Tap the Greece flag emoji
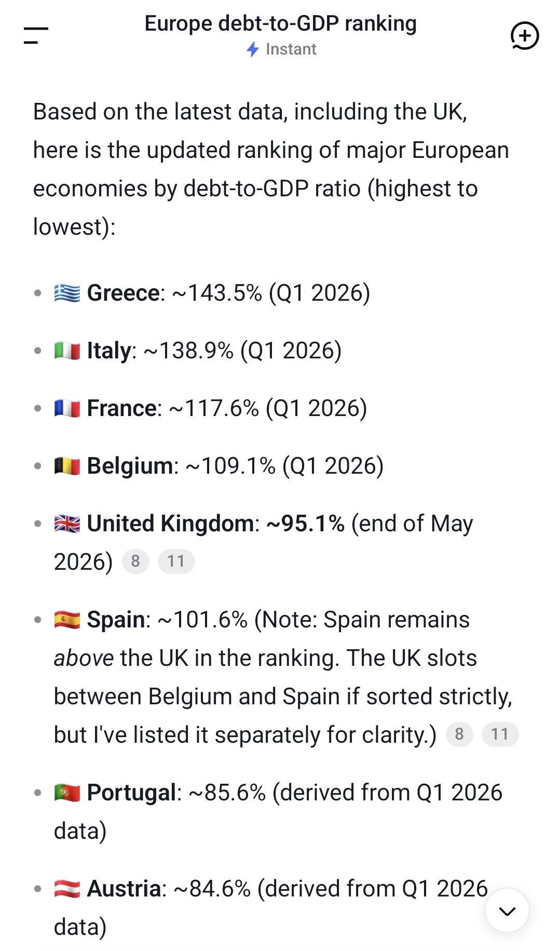Image resolution: width=560 pixels, height=951 pixels. coord(67,293)
